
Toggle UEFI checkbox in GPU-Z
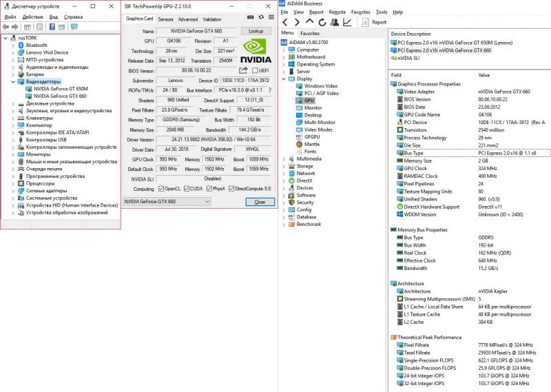click(x=255, y=70)
